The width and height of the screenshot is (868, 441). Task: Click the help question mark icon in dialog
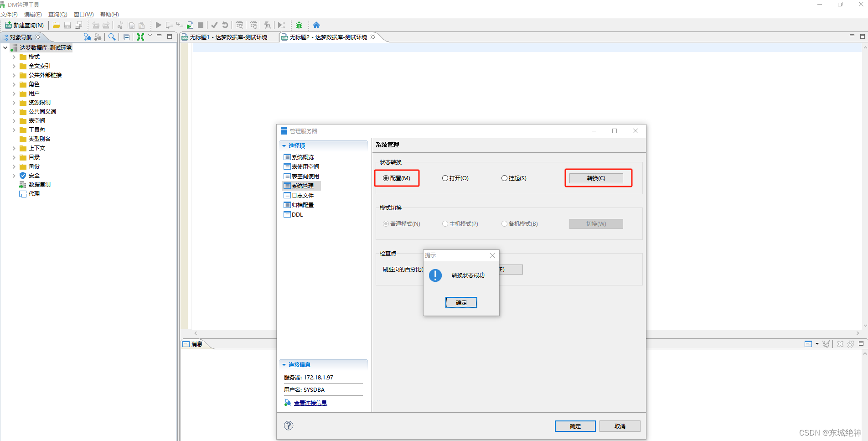(289, 425)
